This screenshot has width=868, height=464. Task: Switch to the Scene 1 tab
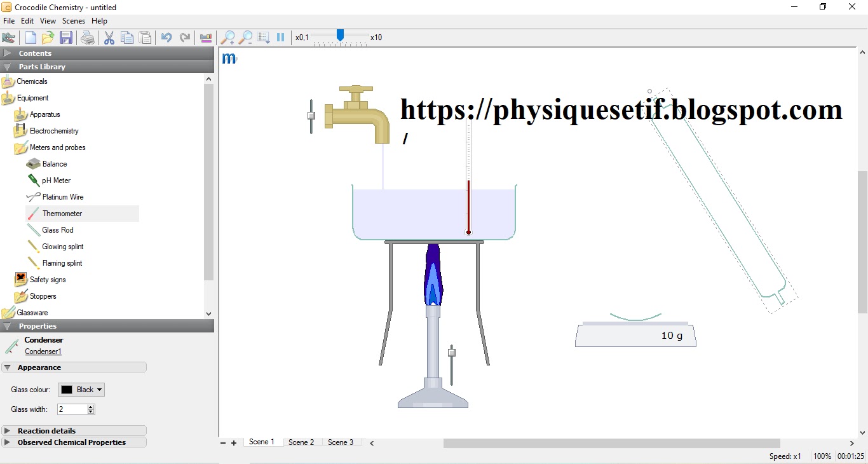[x=262, y=442]
